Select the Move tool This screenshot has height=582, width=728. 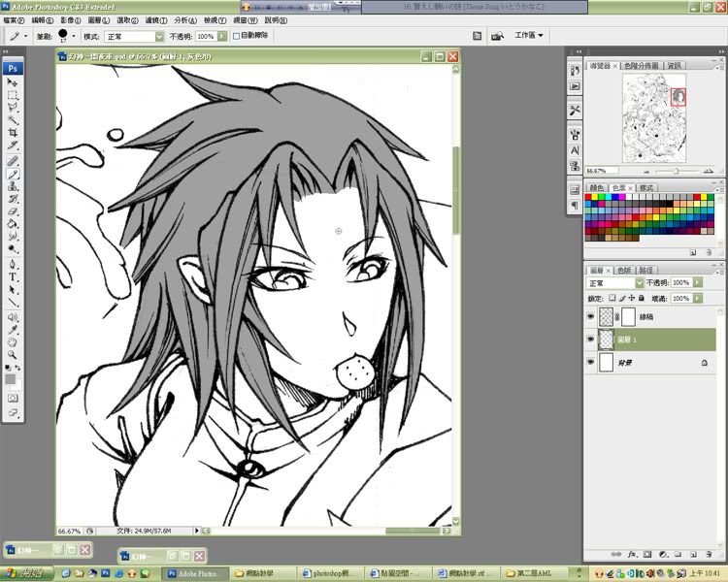click(x=13, y=83)
